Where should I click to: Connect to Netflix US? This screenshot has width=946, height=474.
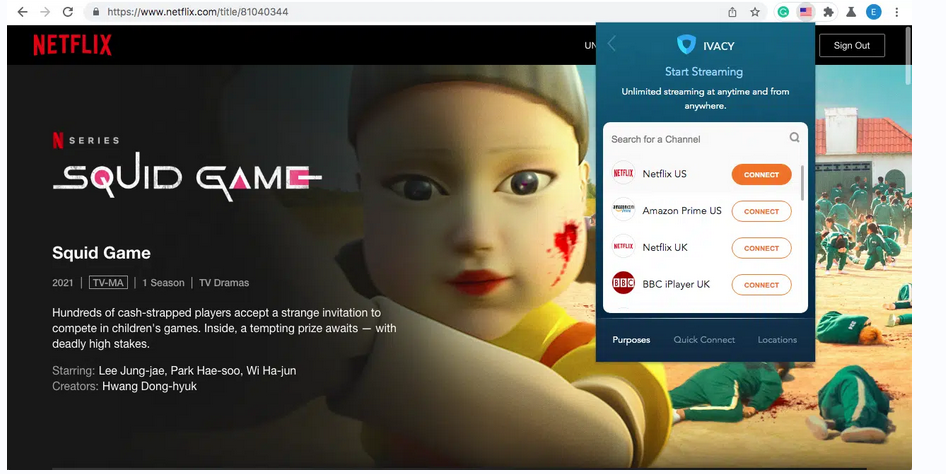click(x=761, y=174)
